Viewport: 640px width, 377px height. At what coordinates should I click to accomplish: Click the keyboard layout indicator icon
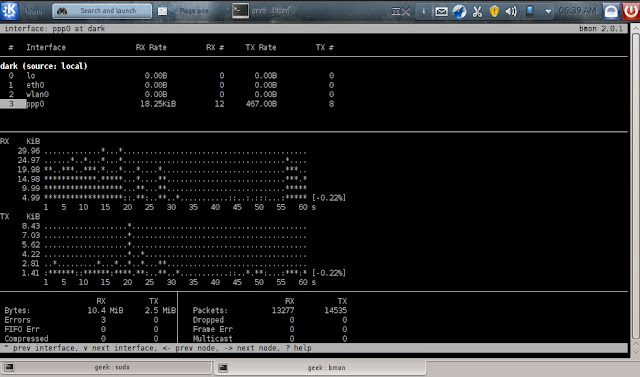pyautogui.click(x=400, y=11)
